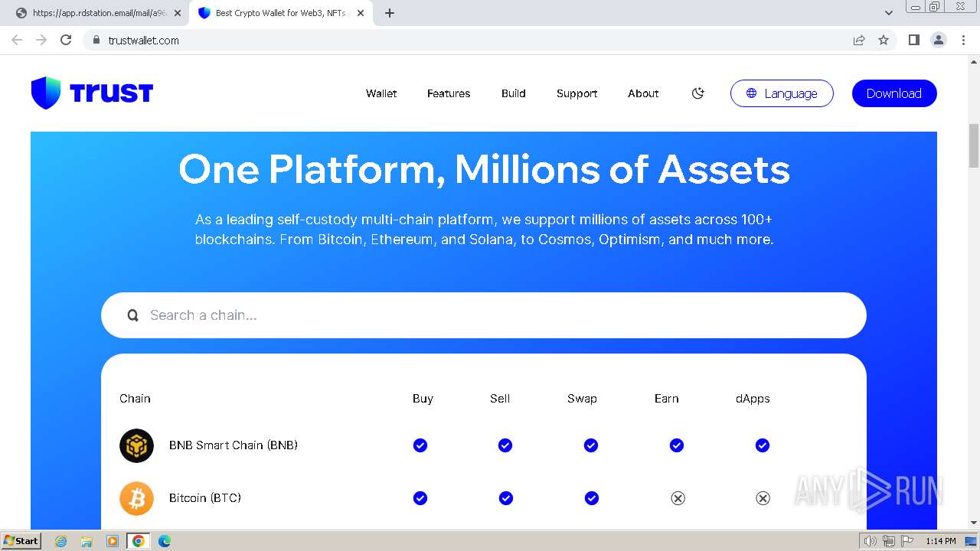
Task: Click BNB Earn checkmark icon
Action: pos(677,445)
